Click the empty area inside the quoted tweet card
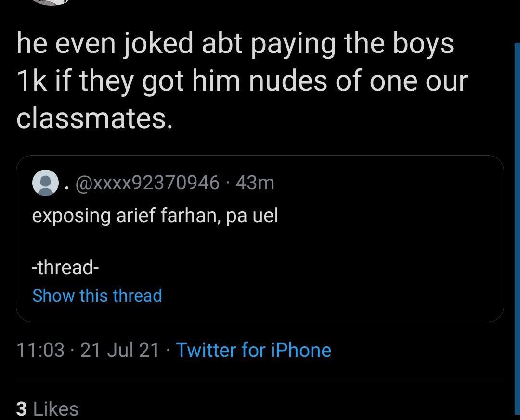Screen dimensions: 520x420 [365, 252]
